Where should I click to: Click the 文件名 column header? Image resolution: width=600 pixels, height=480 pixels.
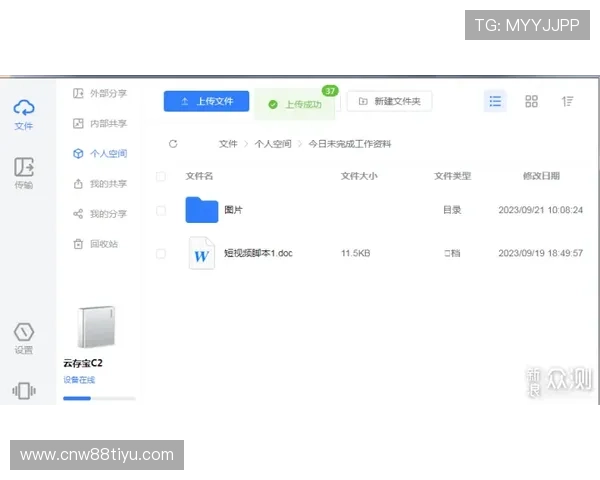pyautogui.click(x=199, y=176)
